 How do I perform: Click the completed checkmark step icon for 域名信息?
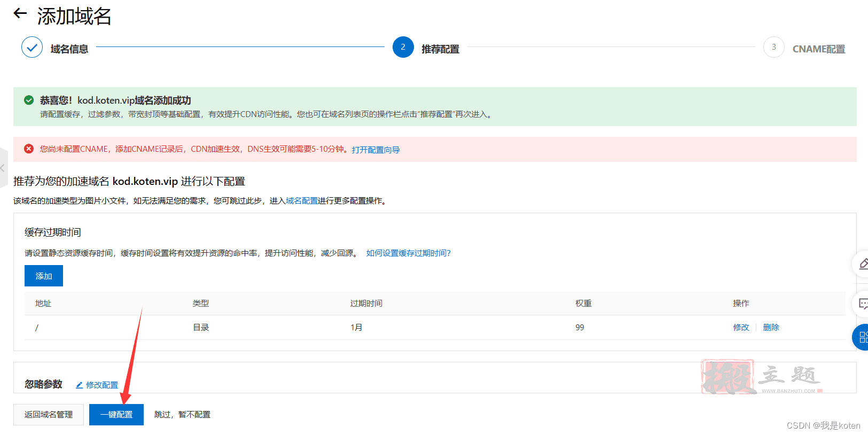click(x=32, y=47)
